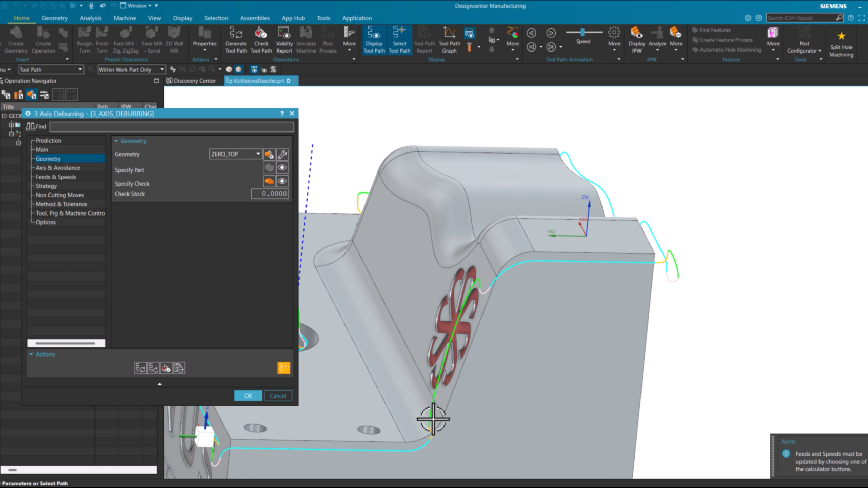Play tool path animation forward
The image size is (868, 488).
pos(551,33)
